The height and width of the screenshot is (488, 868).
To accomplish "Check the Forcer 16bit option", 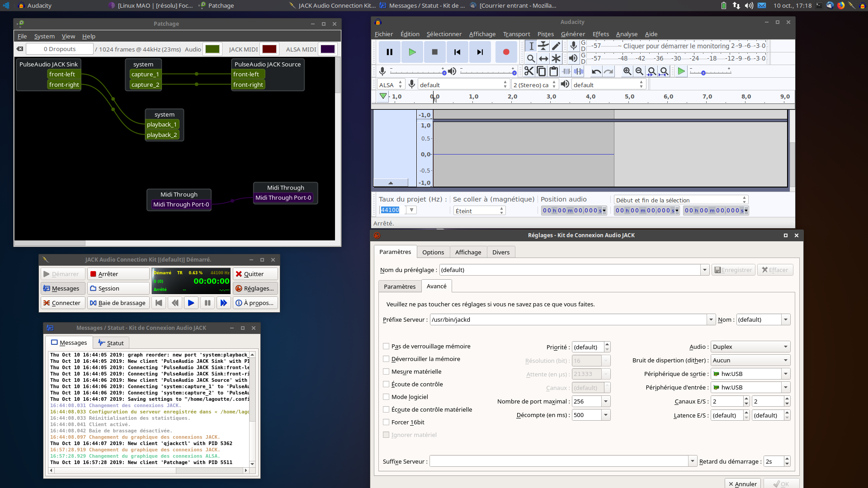I will 386,422.
